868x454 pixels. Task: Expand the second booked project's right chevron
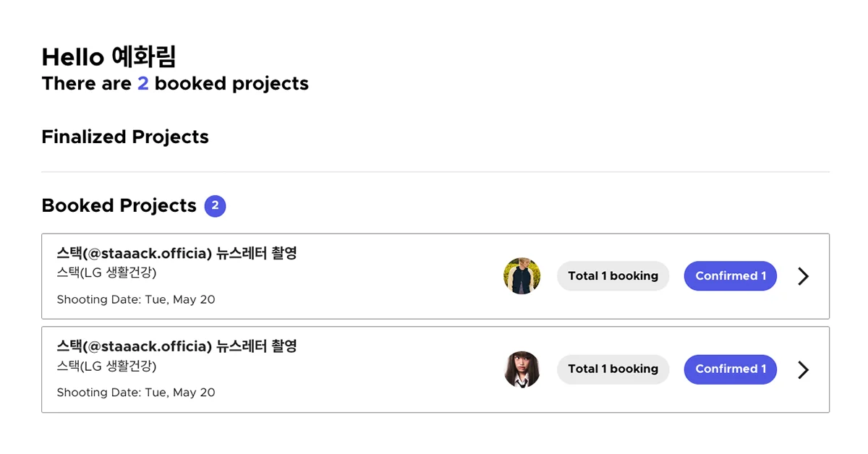803,370
